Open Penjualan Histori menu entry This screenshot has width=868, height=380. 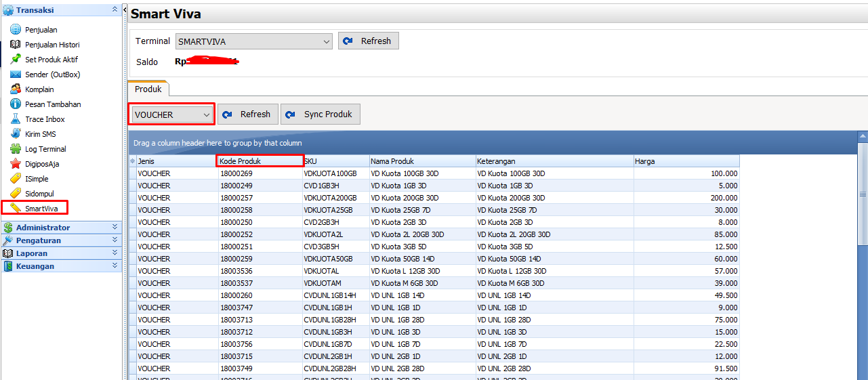pyautogui.click(x=52, y=45)
